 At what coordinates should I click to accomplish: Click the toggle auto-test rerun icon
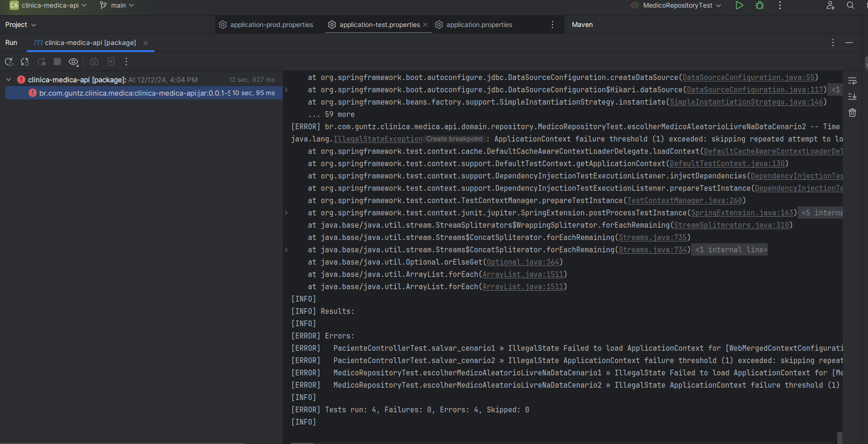42,62
